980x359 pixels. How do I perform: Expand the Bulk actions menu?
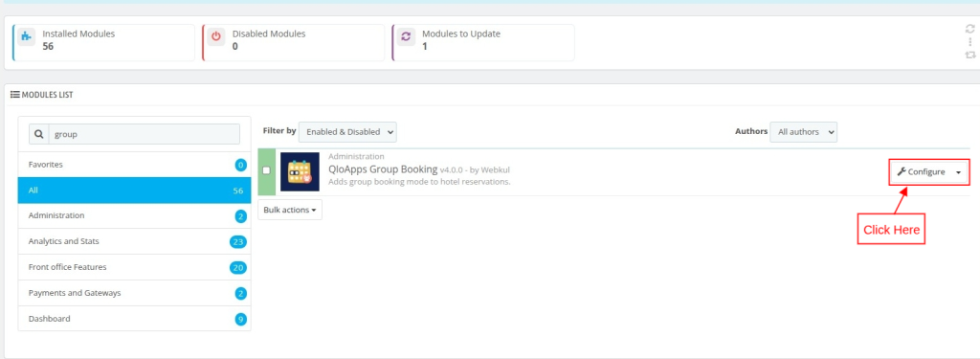pyautogui.click(x=290, y=211)
